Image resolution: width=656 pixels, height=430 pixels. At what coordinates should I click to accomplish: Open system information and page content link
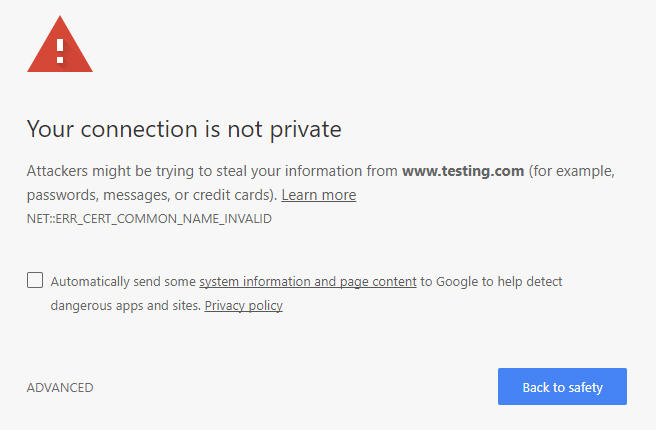tap(308, 282)
